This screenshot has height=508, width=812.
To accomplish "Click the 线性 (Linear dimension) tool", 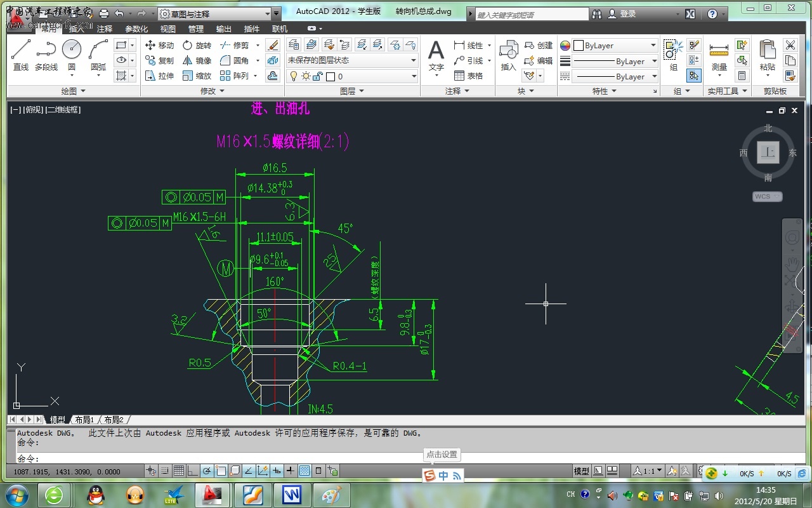I will (469, 45).
